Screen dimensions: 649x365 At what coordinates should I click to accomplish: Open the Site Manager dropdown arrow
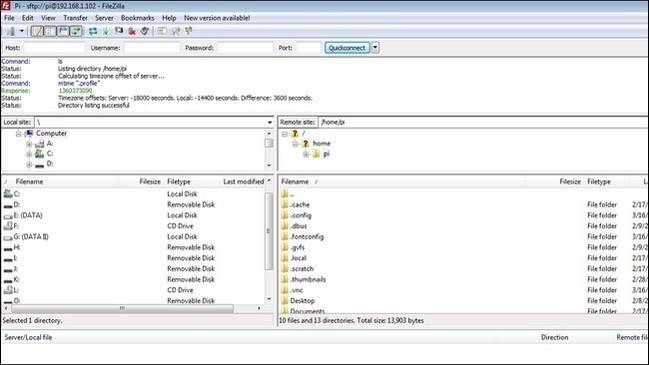point(22,31)
